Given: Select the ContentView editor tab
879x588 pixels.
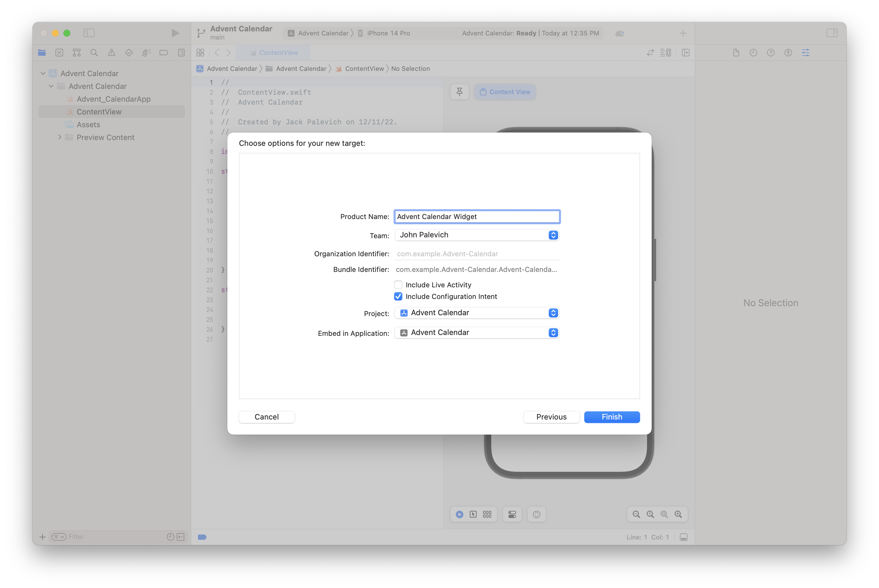Looking at the screenshot, I should point(273,53).
